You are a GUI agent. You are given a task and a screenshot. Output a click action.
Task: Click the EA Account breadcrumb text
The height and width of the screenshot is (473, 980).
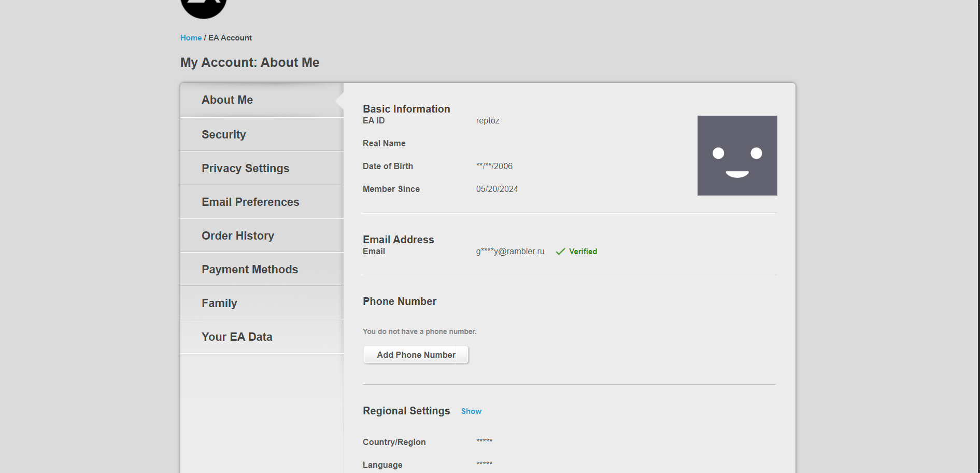tap(230, 38)
